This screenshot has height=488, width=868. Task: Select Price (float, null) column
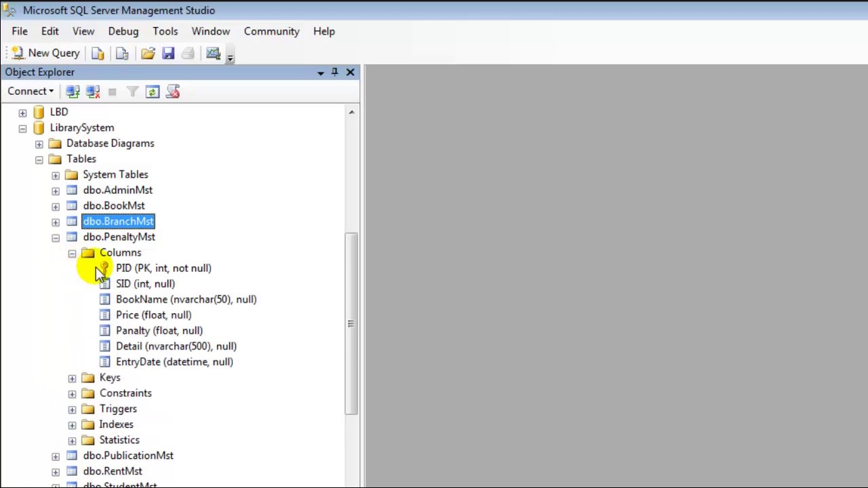point(153,314)
